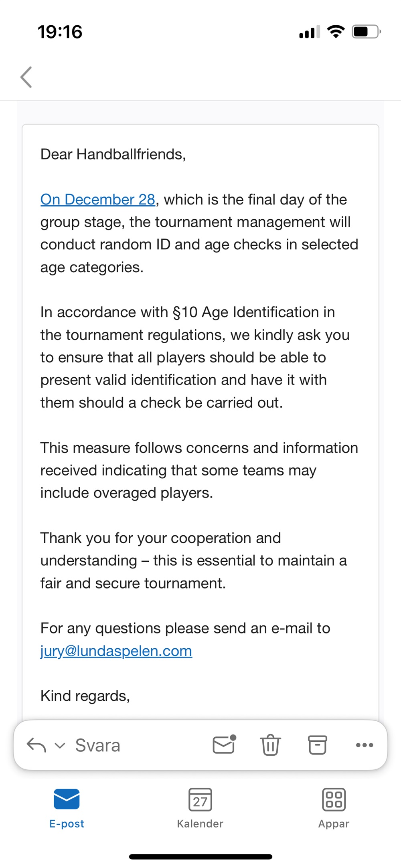
Task: Open the jury@lundaspelen.com email link
Action: [116, 651]
